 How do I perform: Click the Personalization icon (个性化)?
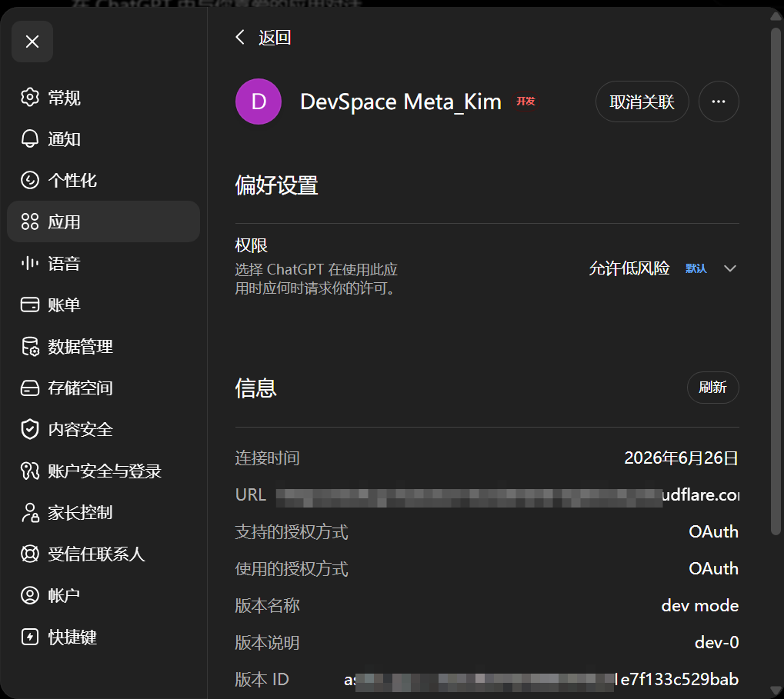[x=30, y=180]
